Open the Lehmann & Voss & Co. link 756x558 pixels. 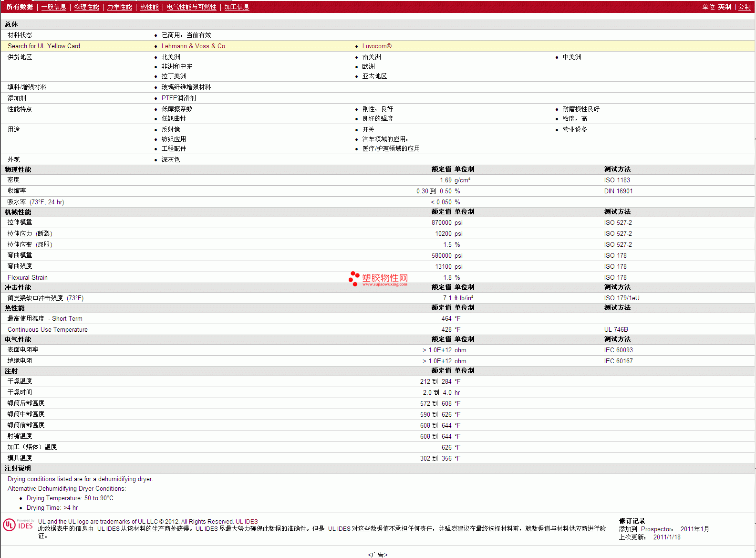click(x=194, y=46)
